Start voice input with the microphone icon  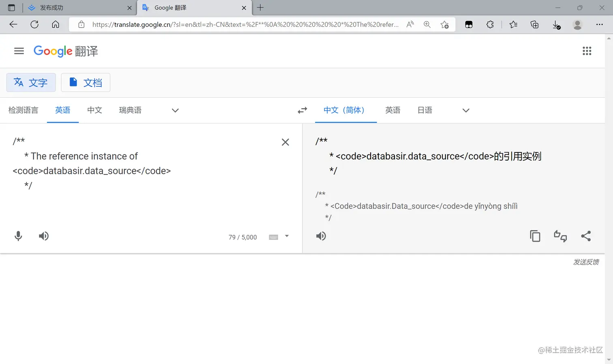click(18, 236)
